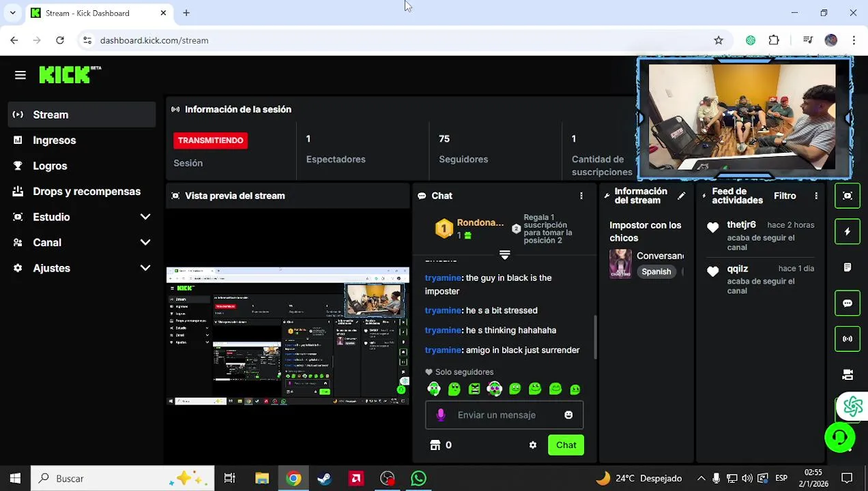Insert the purple-faced headphones emote
The image size is (868, 491).
pyautogui.click(x=494, y=389)
